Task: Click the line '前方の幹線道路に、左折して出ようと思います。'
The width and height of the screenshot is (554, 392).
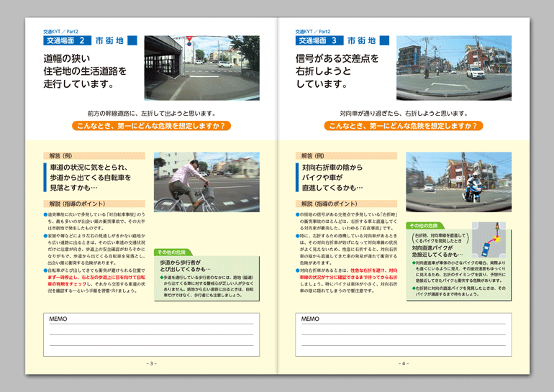Action: tap(152, 114)
